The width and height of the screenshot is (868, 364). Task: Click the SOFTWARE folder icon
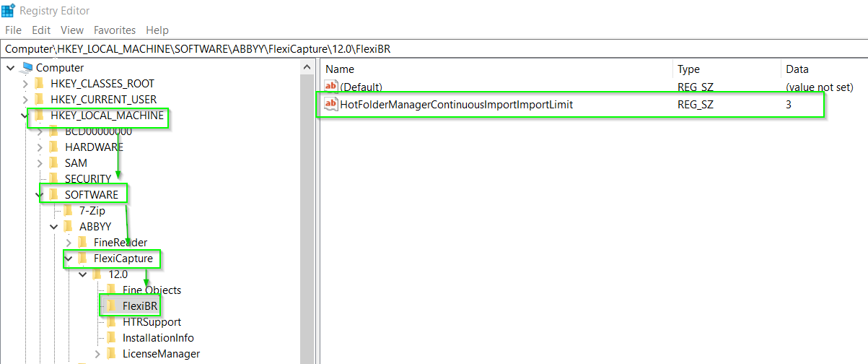54,195
